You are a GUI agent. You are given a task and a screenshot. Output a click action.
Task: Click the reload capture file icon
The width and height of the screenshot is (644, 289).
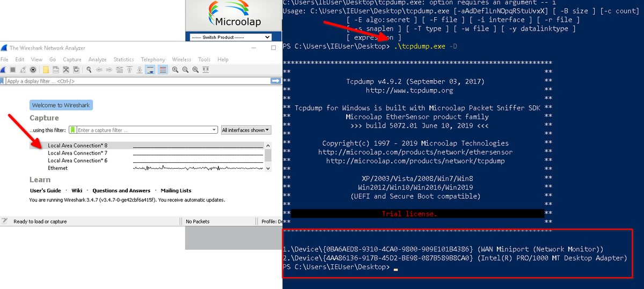(76, 70)
